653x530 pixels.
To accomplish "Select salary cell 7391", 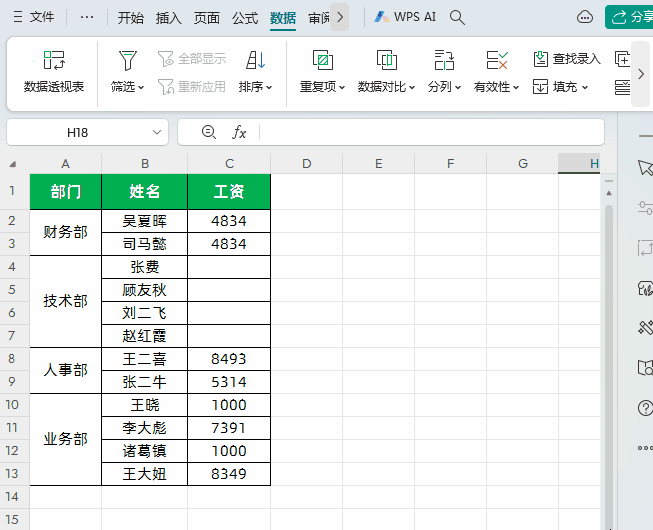I will (x=229, y=428).
